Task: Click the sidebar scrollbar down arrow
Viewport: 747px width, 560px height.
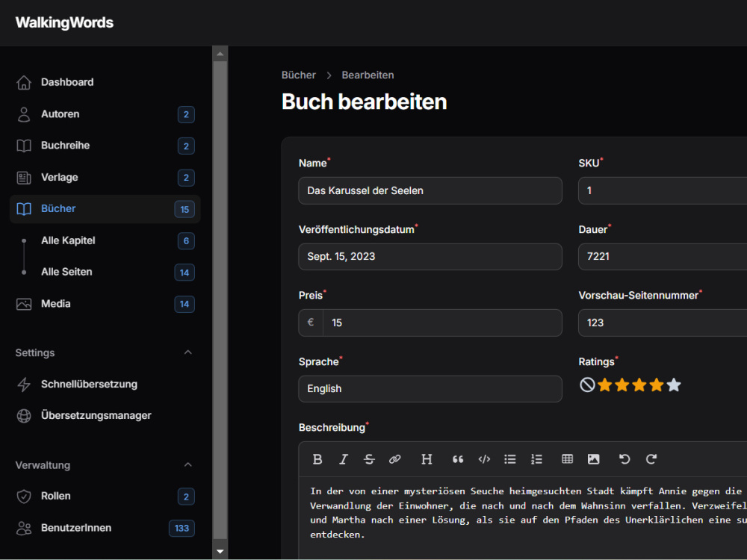Action: point(220,552)
